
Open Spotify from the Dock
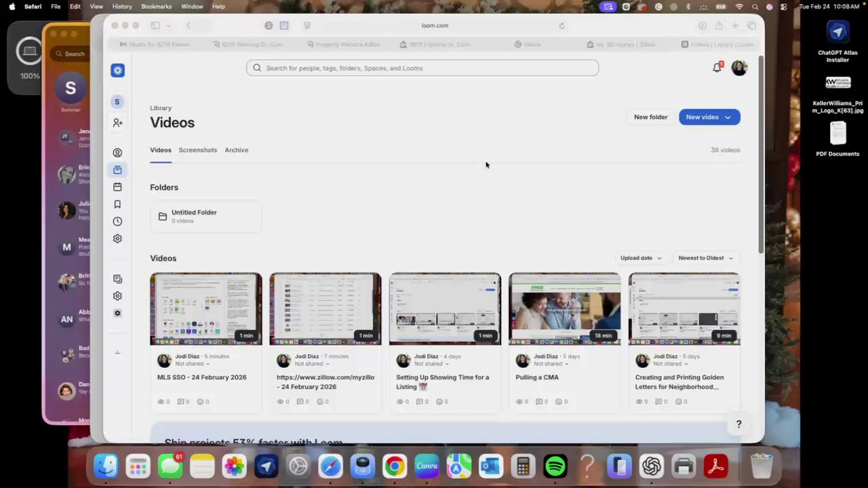coord(555,466)
